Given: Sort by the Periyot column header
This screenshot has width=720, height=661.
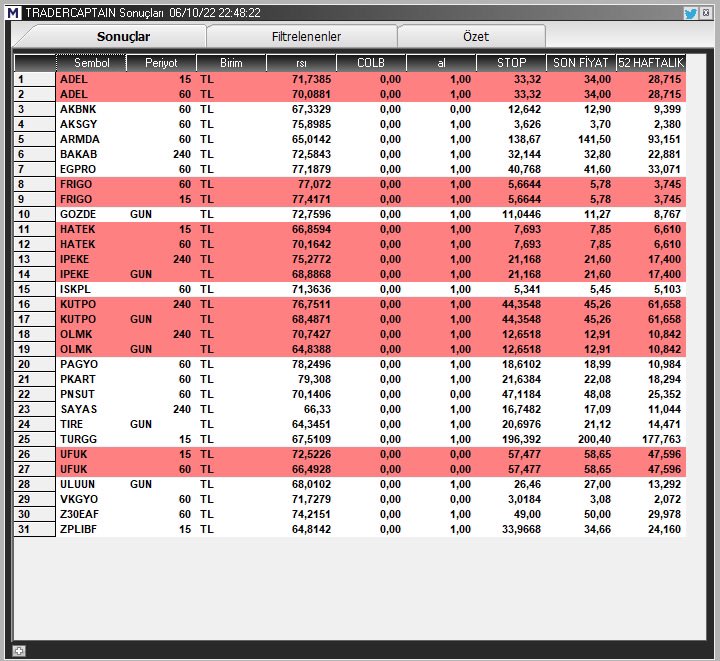Looking at the screenshot, I should [161, 63].
